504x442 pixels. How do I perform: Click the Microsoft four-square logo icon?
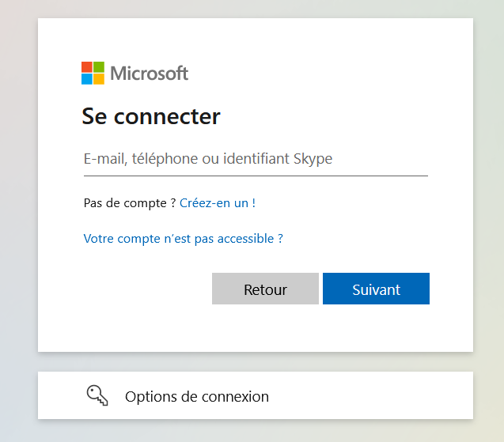tap(93, 74)
